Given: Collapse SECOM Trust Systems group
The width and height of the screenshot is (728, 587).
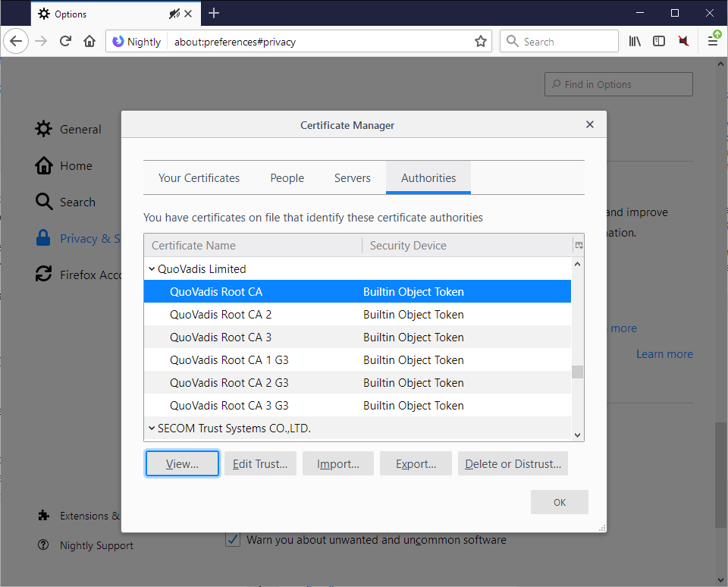Looking at the screenshot, I should [x=152, y=428].
